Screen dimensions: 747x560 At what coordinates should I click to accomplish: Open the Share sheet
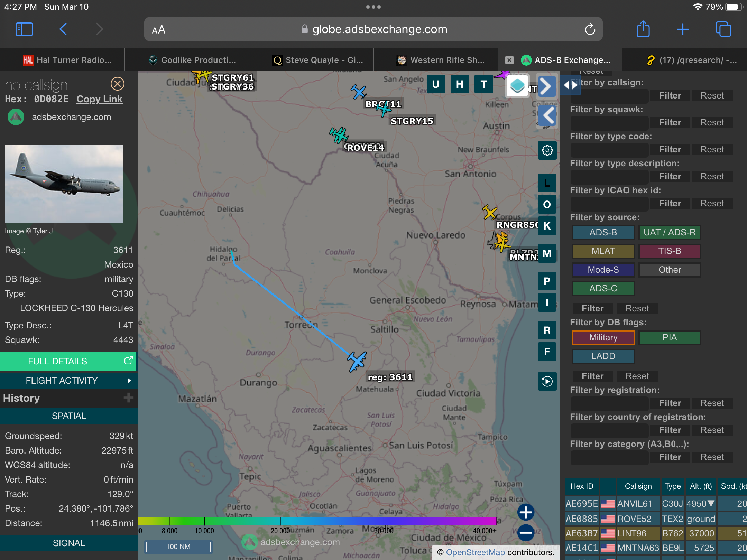click(643, 29)
